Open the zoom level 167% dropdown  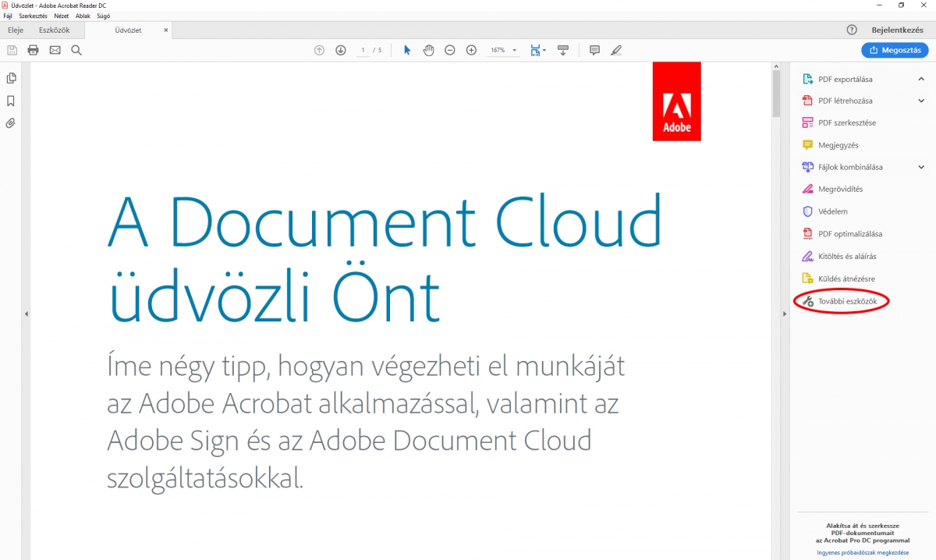coord(503,50)
